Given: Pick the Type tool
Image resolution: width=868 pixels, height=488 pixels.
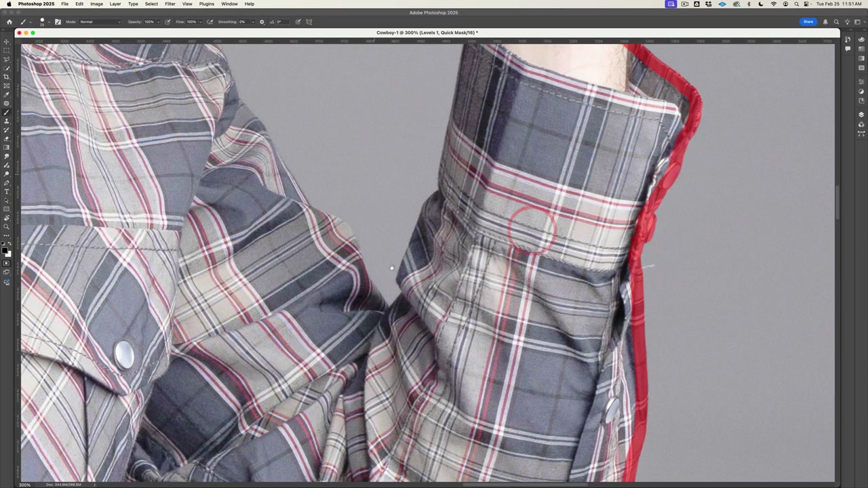Looking at the screenshot, I should [x=7, y=192].
